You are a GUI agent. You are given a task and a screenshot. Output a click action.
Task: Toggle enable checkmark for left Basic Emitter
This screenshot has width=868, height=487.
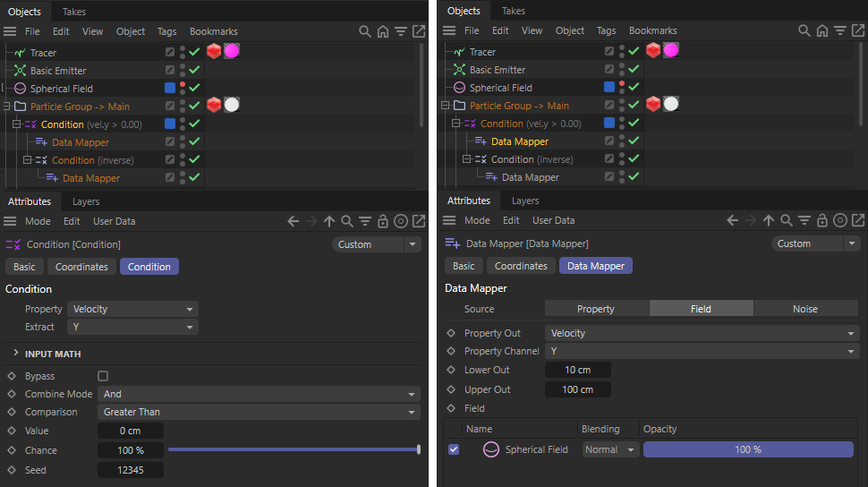(194, 70)
